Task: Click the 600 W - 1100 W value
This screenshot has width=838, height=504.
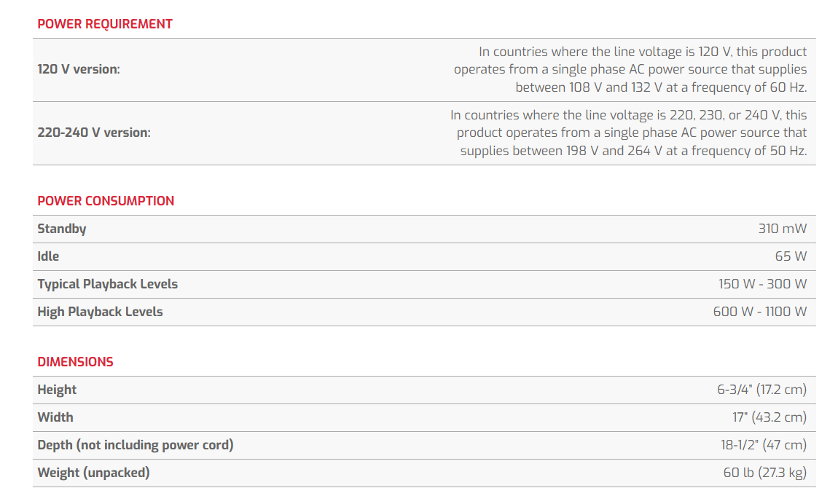Action: coord(759,312)
